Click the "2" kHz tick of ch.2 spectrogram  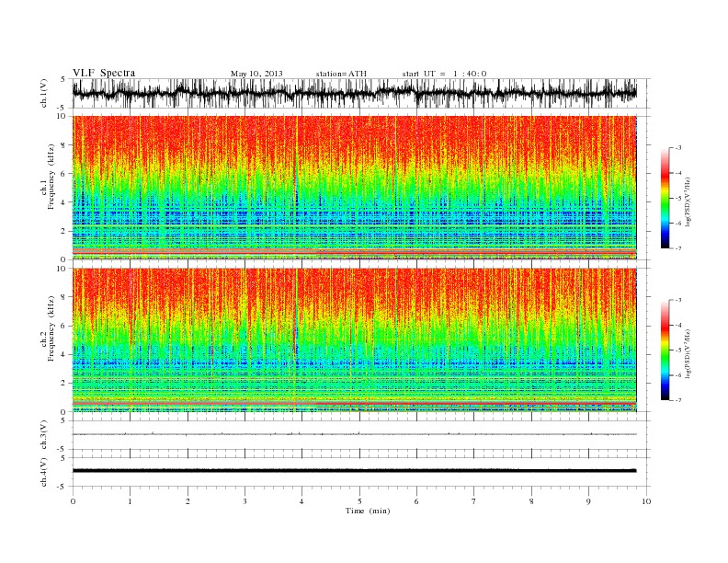click(x=64, y=384)
